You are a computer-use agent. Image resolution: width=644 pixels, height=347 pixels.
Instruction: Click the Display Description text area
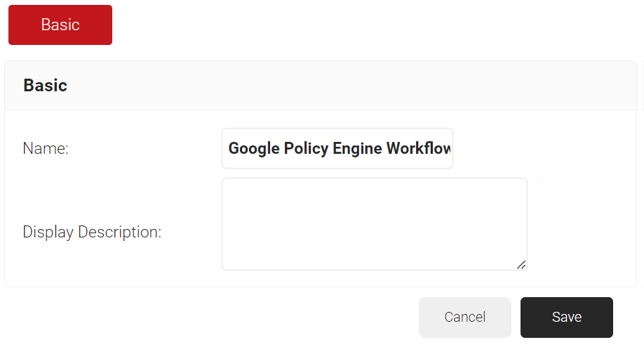click(374, 223)
